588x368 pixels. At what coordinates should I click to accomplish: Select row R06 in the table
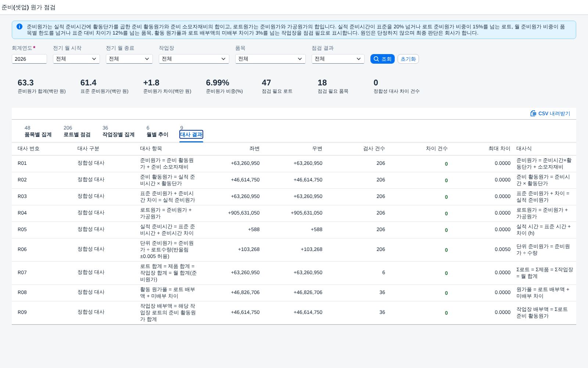[x=294, y=250]
